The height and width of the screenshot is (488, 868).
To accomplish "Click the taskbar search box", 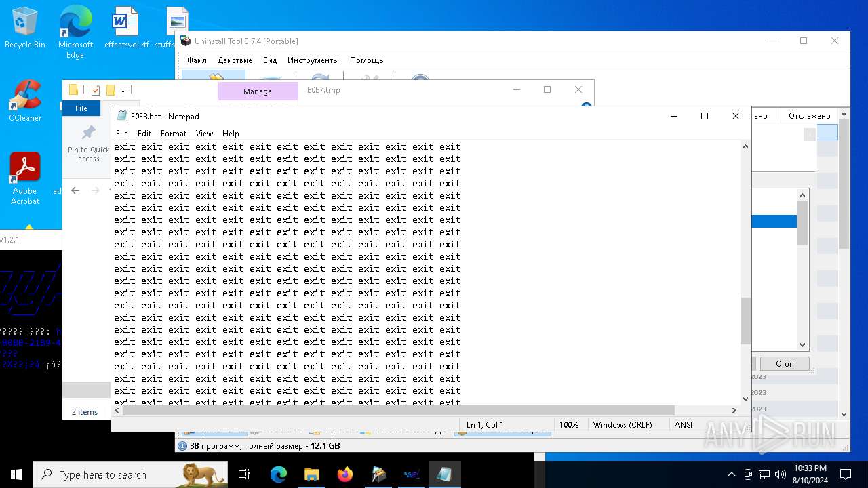I will (x=130, y=474).
